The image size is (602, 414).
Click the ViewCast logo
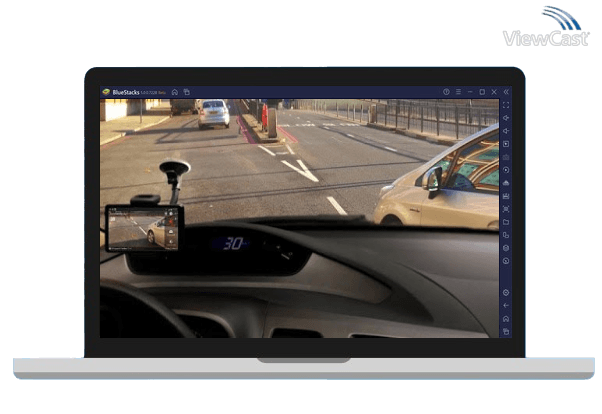pos(546,27)
